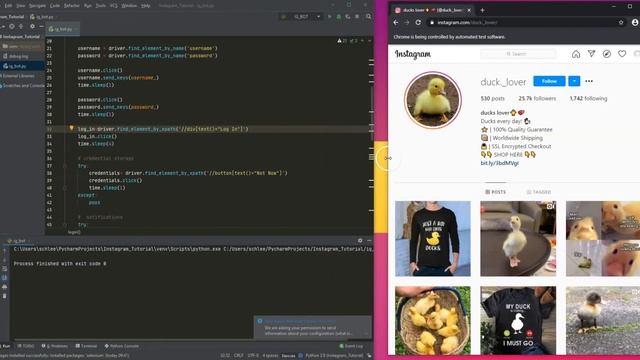Open the Python Console tab

tap(122, 346)
